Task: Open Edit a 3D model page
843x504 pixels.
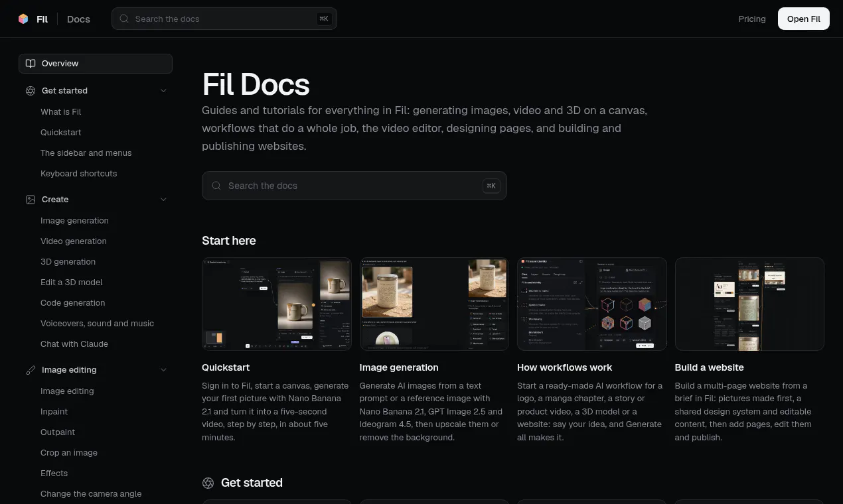Action: (72, 283)
